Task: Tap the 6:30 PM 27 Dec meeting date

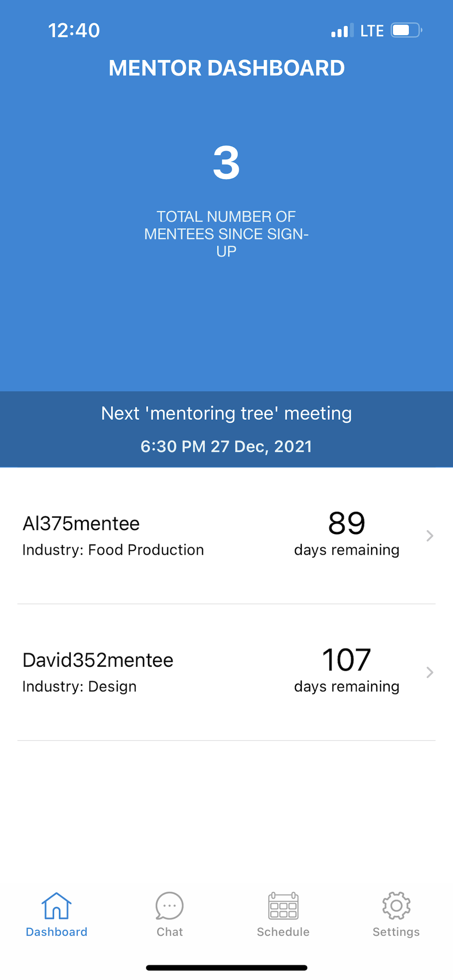Action: click(226, 446)
